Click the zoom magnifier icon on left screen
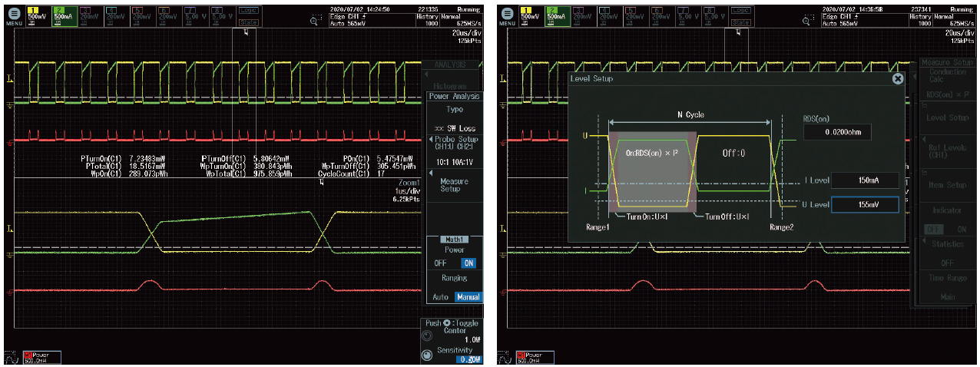This screenshot has height=367, width=980. [x=315, y=21]
